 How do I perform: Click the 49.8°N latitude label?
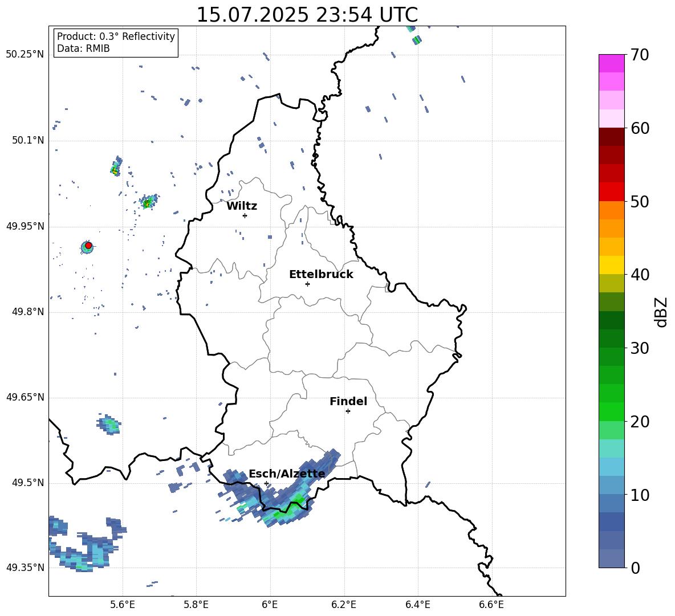(x=27, y=312)
